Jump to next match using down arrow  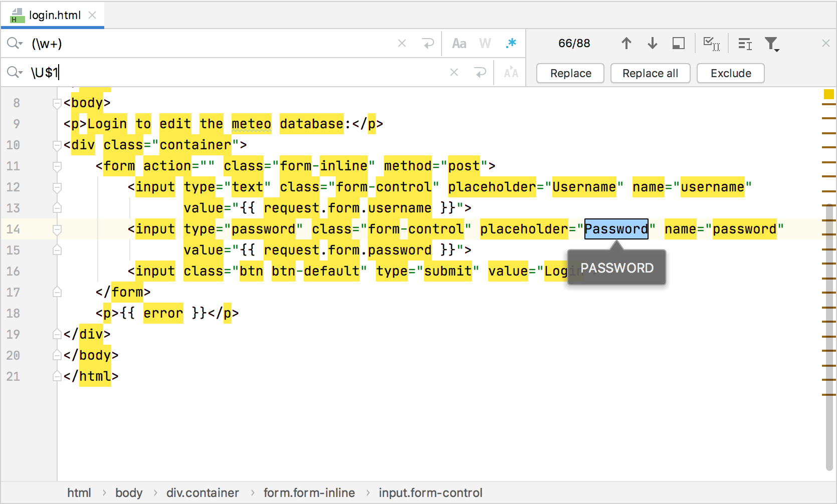[x=652, y=44]
